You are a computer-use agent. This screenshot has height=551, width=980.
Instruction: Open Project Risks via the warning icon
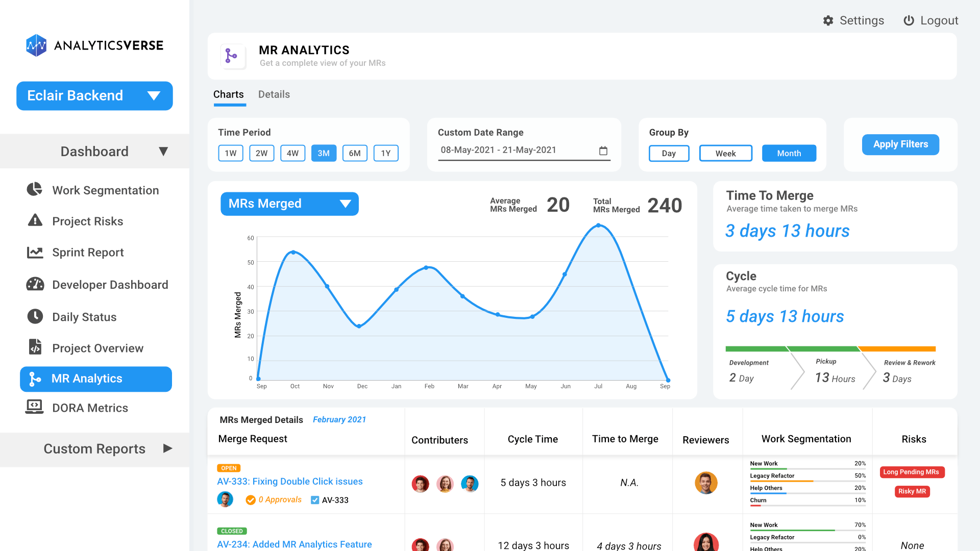pos(34,221)
